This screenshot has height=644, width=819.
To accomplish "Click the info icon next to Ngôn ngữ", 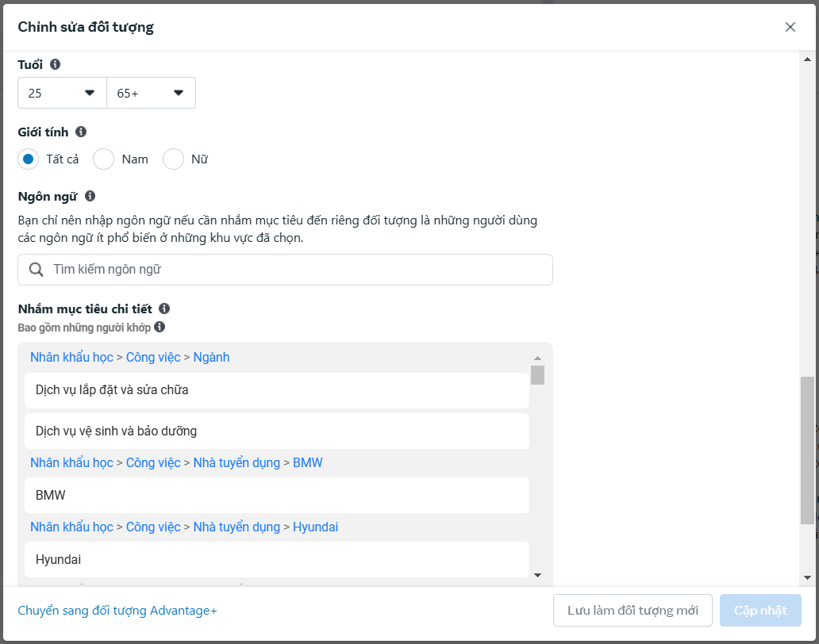I will pyautogui.click(x=90, y=196).
